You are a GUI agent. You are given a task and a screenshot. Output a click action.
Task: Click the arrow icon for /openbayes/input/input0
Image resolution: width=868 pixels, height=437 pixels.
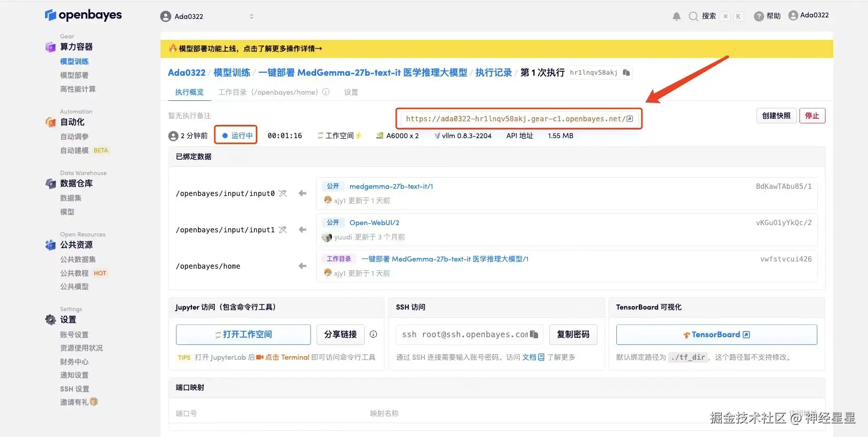click(x=302, y=193)
